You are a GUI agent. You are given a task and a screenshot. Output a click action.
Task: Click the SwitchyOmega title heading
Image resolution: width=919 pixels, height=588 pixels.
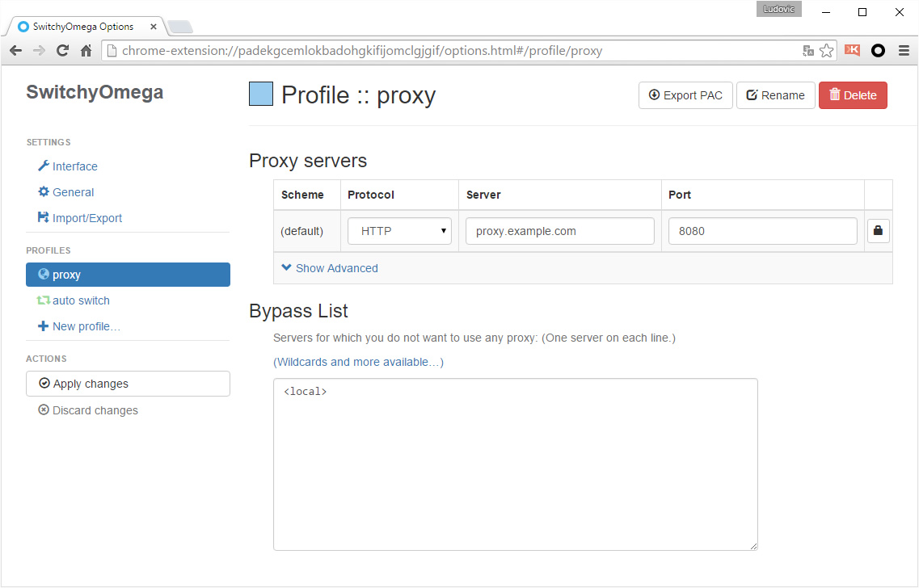coord(95,93)
